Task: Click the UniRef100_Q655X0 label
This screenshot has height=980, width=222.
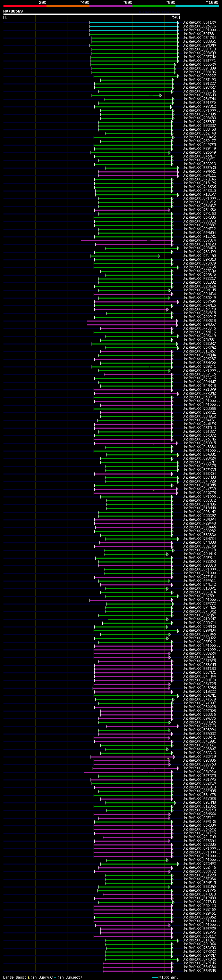Action: [199, 64]
